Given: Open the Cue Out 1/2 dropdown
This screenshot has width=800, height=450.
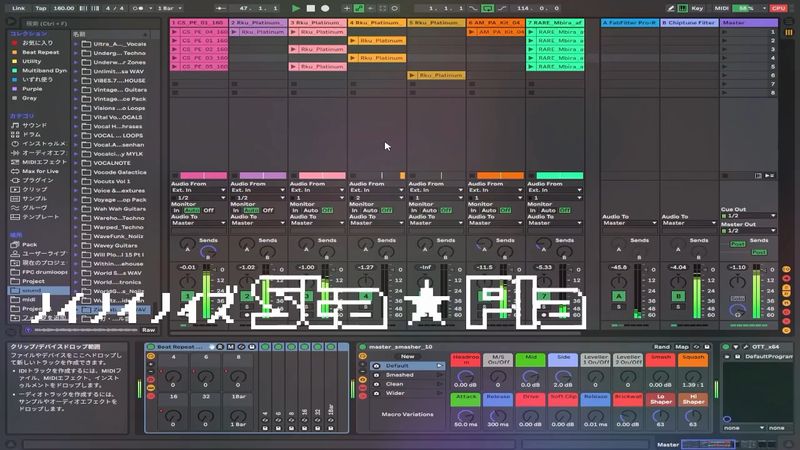Looking at the screenshot, I should pyautogui.click(x=747, y=215).
